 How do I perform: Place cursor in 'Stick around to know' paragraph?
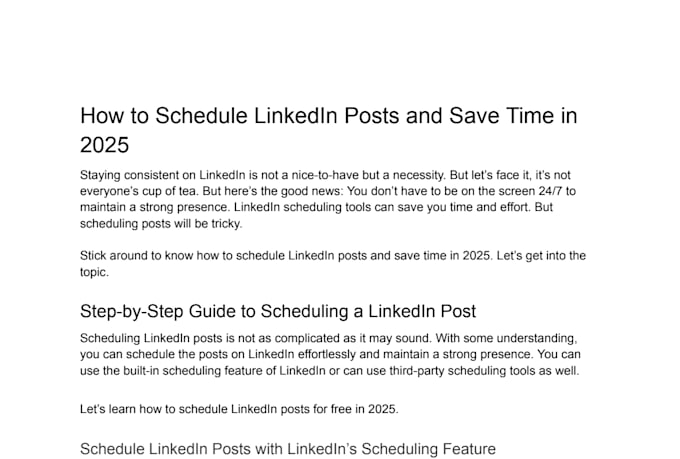pyautogui.click(x=333, y=264)
